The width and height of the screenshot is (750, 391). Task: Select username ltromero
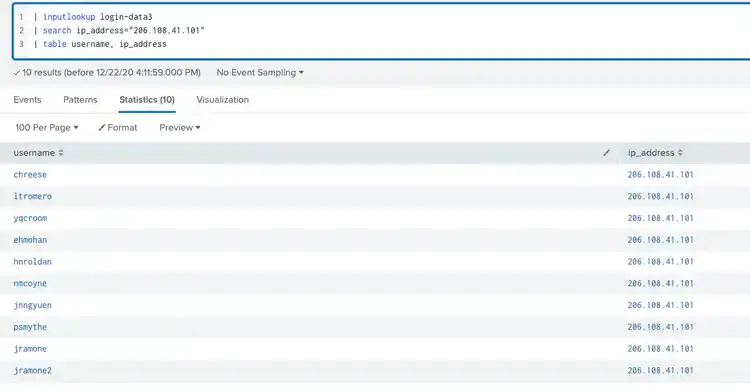(x=33, y=196)
